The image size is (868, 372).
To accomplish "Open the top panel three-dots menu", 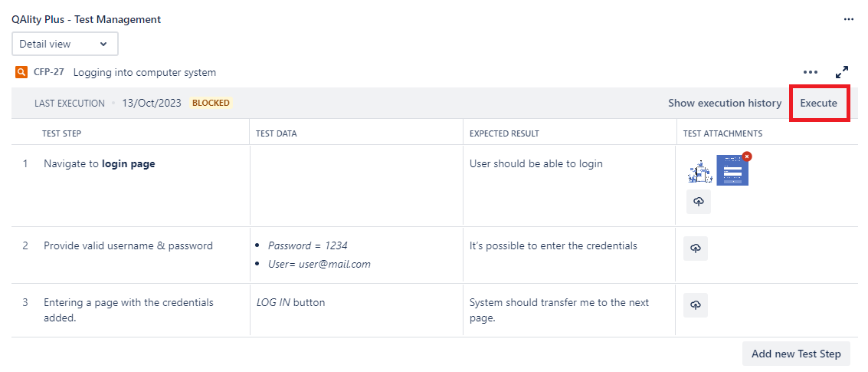I will (x=849, y=19).
